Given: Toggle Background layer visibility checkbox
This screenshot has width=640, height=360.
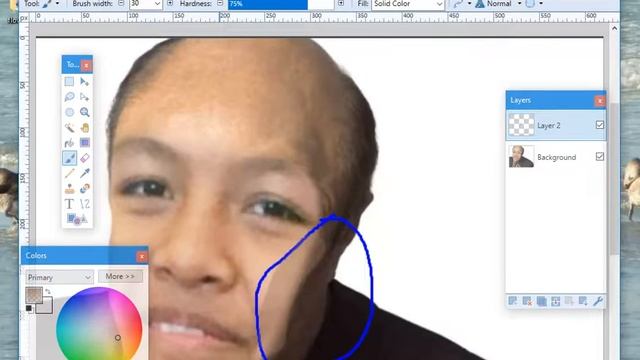Looking at the screenshot, I should click(600, 156).
